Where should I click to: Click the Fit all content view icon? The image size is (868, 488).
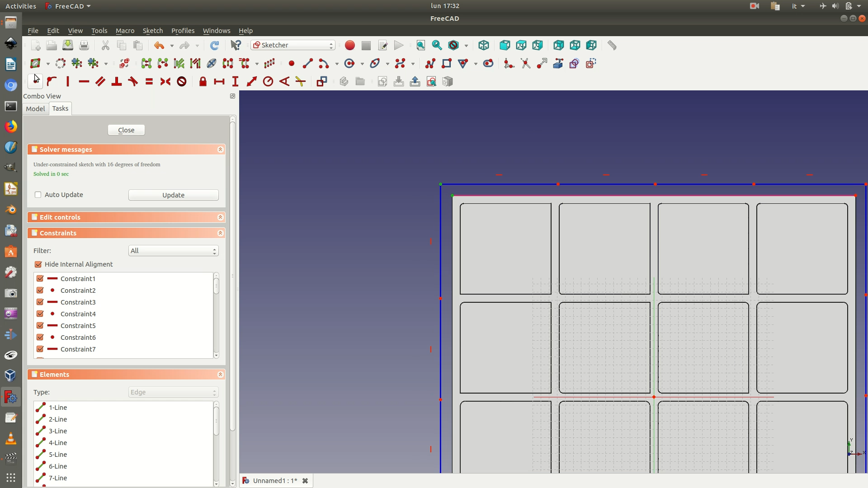(420, 45)
